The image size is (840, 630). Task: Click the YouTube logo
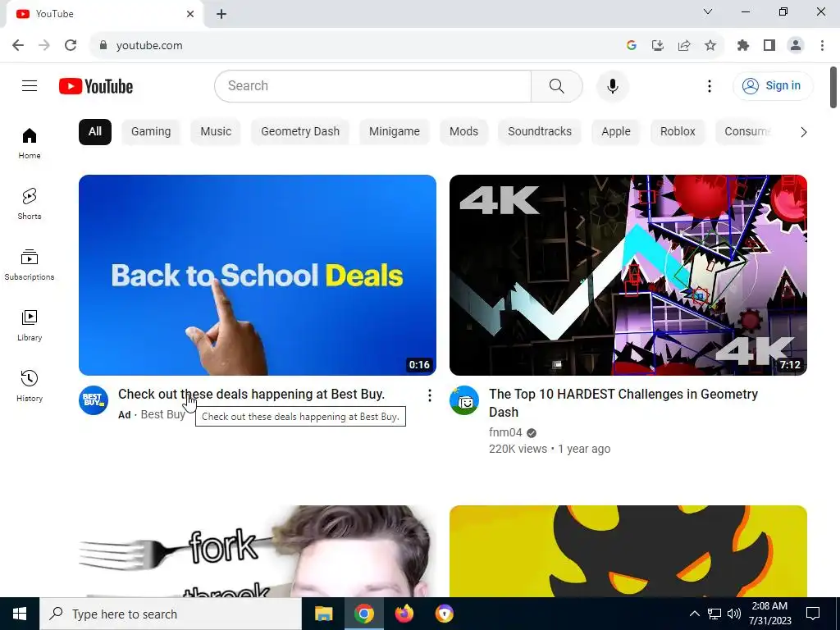point(96,86)
